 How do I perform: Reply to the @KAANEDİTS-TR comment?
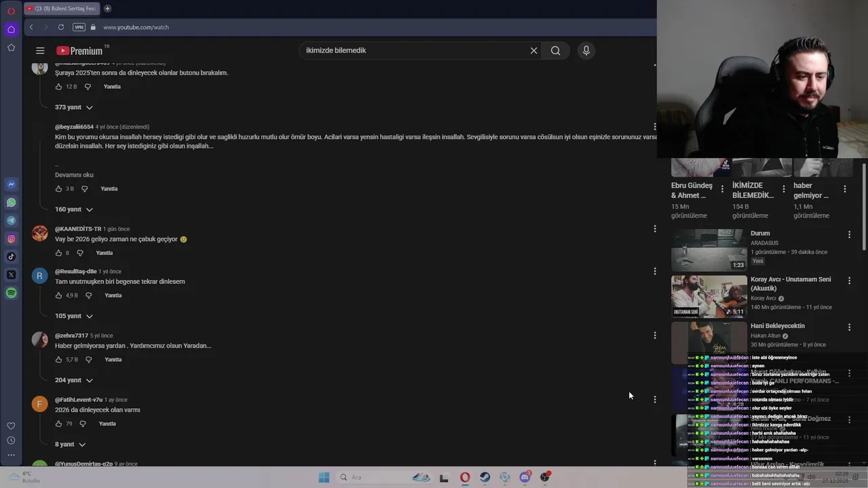point(104,253)
